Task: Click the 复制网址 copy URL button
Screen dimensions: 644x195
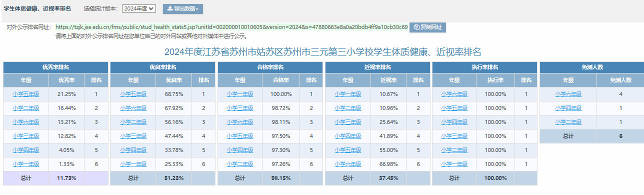Action: tap(427, 27)
